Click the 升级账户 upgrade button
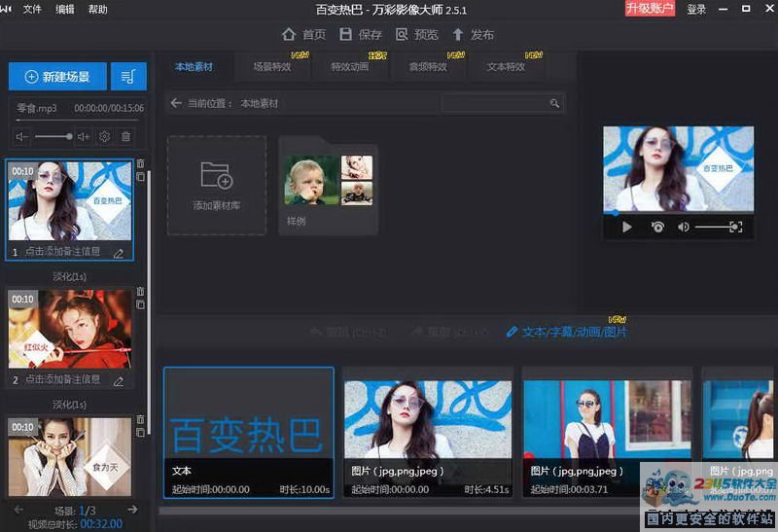Image resolution: width=778 pixels, height=532 pixels. [x=650, y=9]
